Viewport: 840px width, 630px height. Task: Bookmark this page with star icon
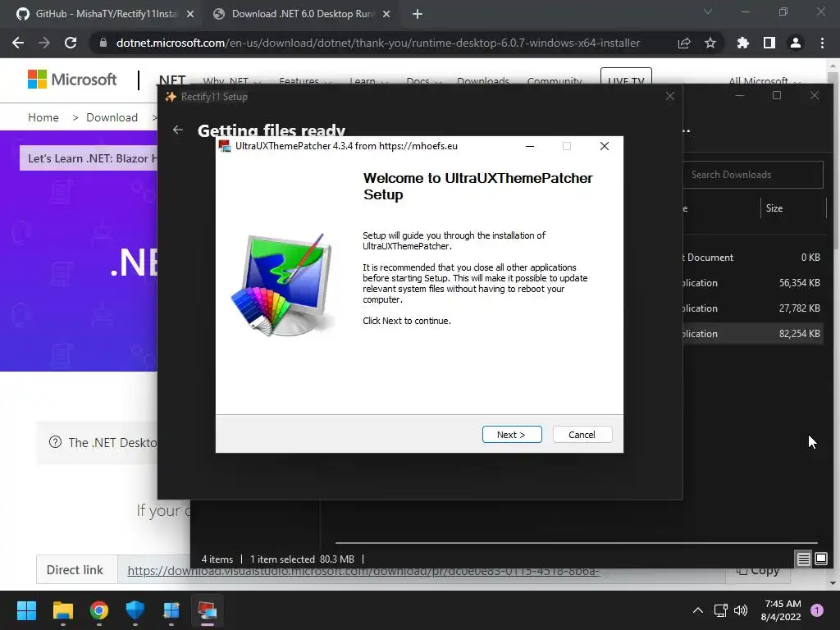pos(710,43)
